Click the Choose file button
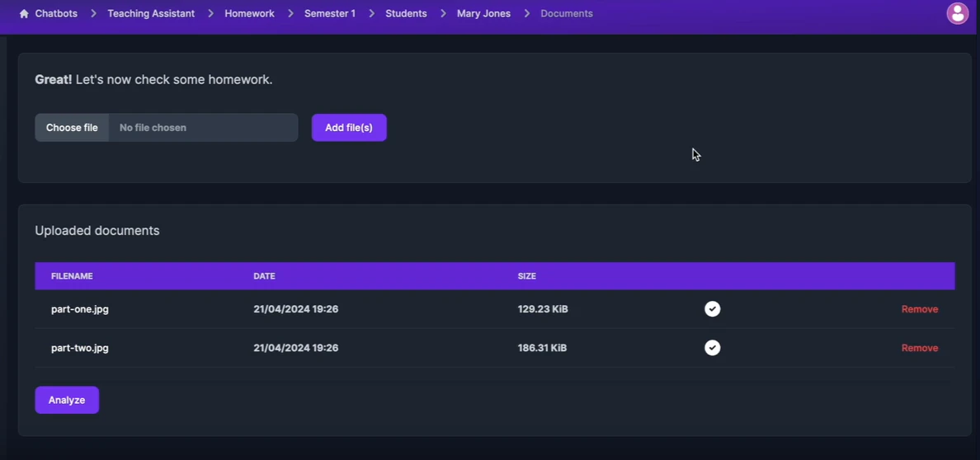980x460 pixels. pyautogui.click(x=72, y=128)
